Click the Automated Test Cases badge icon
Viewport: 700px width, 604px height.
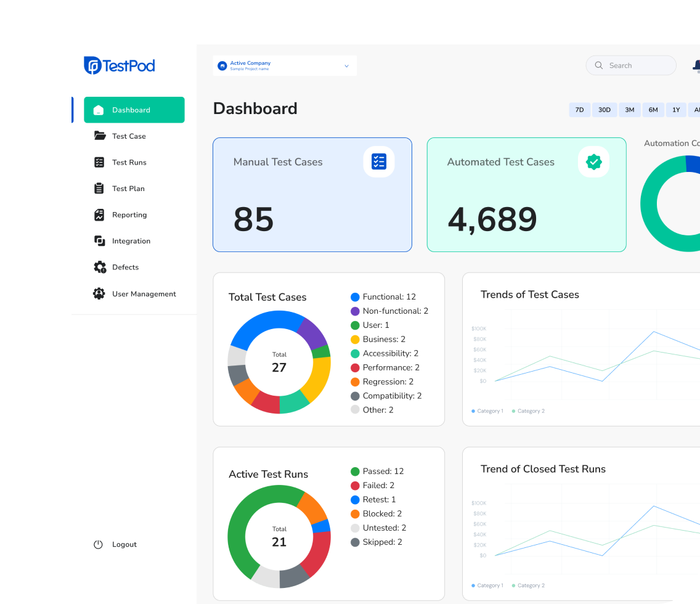pyautogui.click(x=593, y=162)
